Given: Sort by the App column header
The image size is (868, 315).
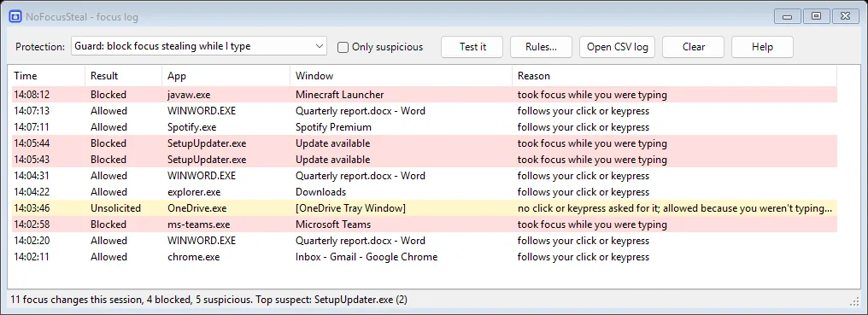Looking at the screenshot, I should point(226,76).
